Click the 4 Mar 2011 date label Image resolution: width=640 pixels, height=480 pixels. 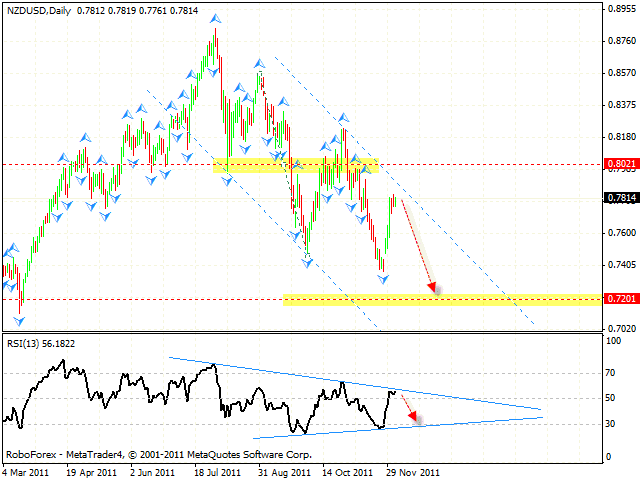(x=28, y=471)
